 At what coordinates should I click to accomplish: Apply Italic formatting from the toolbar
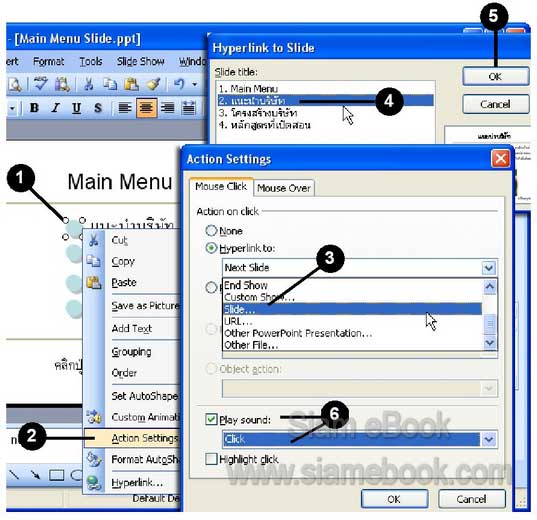[55, 108]
